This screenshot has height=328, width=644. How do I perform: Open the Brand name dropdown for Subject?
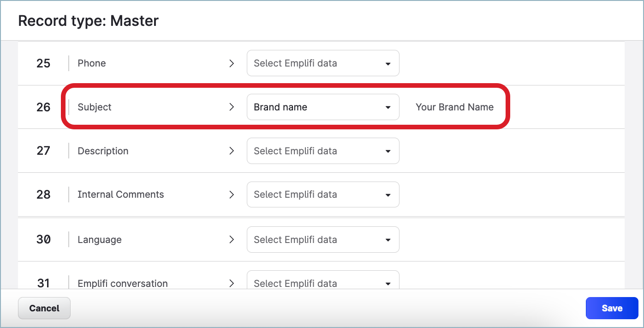point(323,107)
